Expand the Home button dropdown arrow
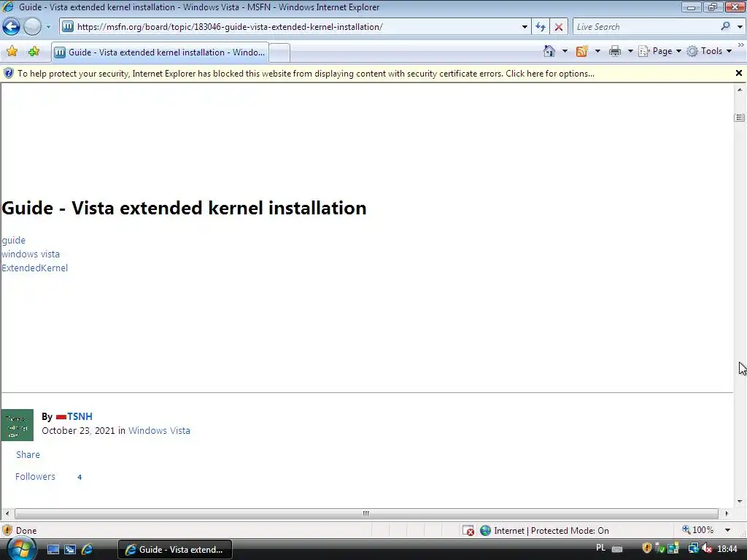This screenshot has height=560, width=747. (565, 51)
